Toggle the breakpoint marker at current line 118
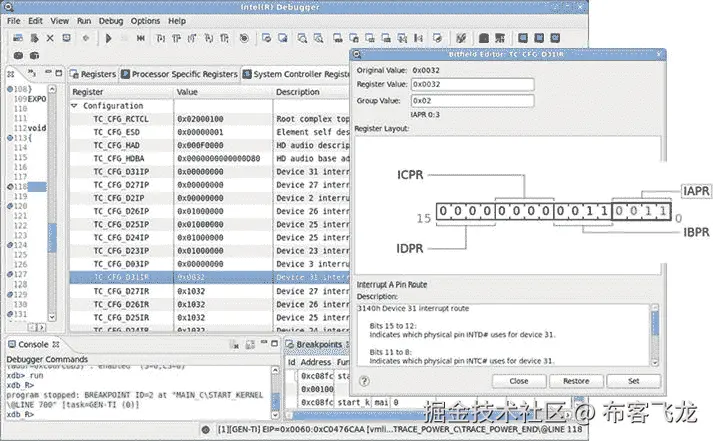Screen dimensions: 713x441 click(x=10, y=187)
